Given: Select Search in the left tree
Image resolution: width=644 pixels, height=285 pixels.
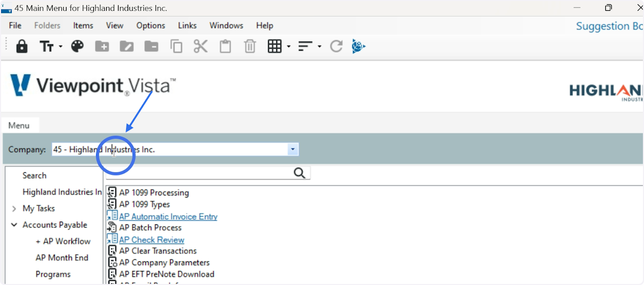Looking at the screenshot, I should [x=34, y=176].
